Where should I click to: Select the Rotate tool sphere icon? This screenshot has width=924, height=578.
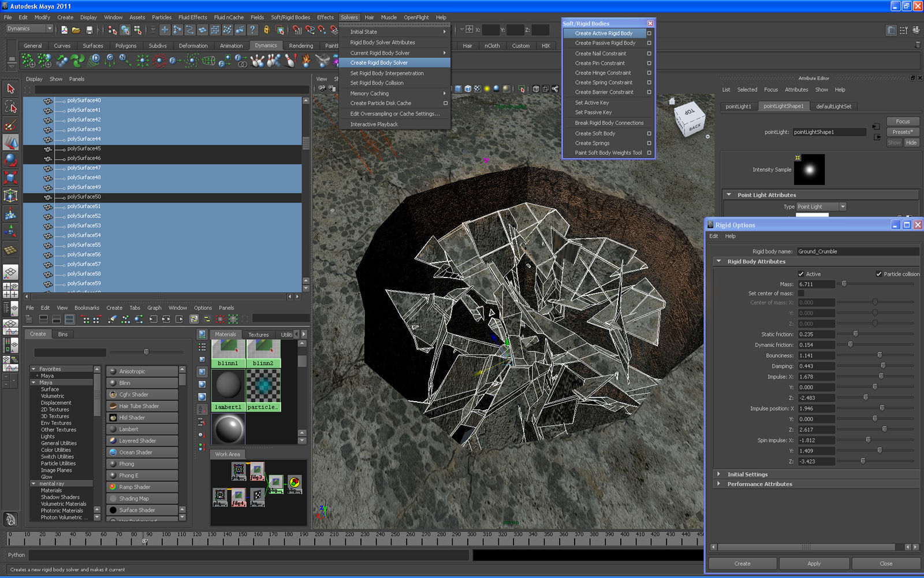pos(10,160)
